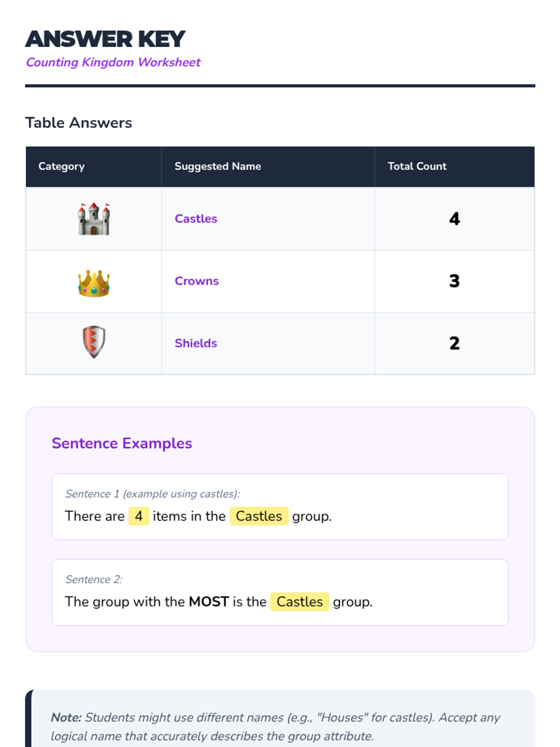Click highlighted Castles in Sentence 2
This screenshot has height=747, width=560.
coord(300,602)
